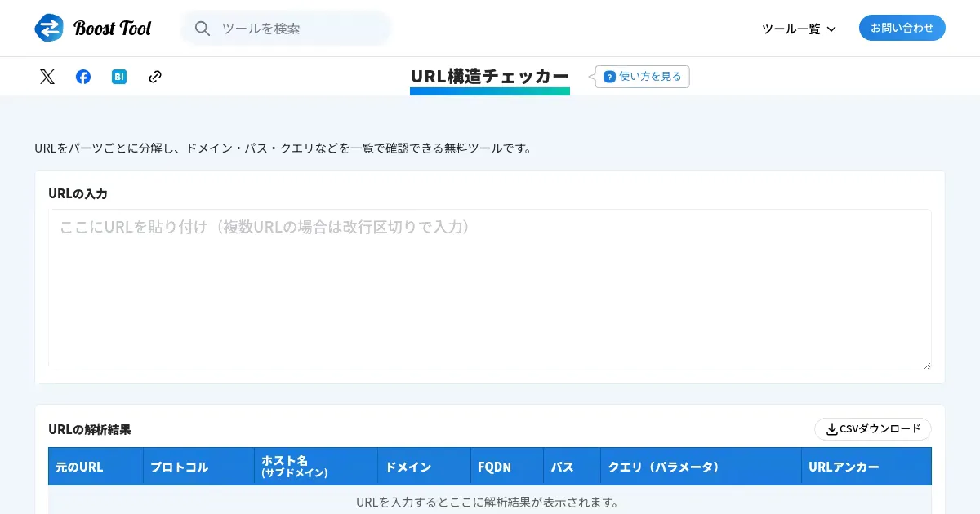Share via Hatena Bookmark icon
This screenshot has width=980, height=514.
[x=119, y=77]
